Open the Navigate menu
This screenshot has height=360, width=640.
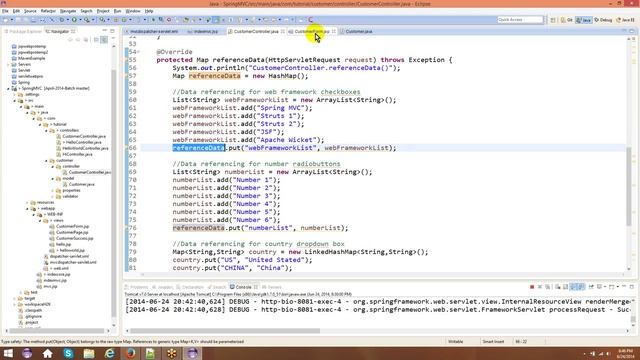pos(68,11)
